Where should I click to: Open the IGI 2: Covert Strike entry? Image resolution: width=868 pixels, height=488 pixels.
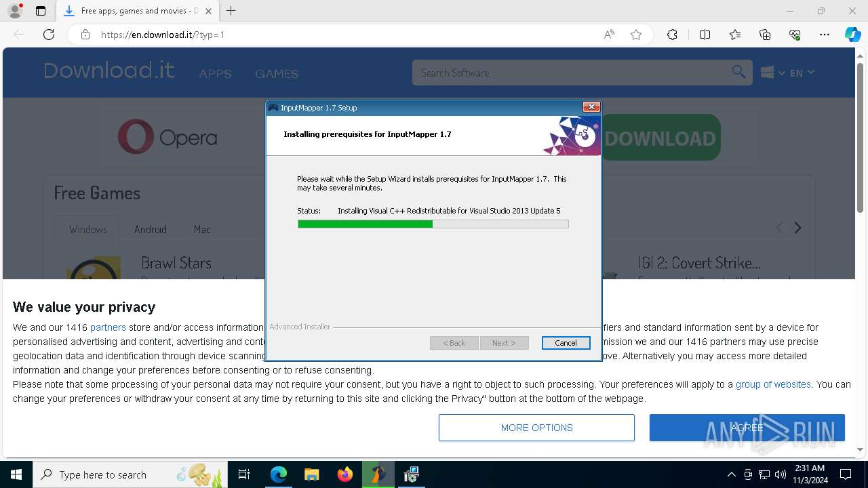pyautogui.click(x=699, y=263)
